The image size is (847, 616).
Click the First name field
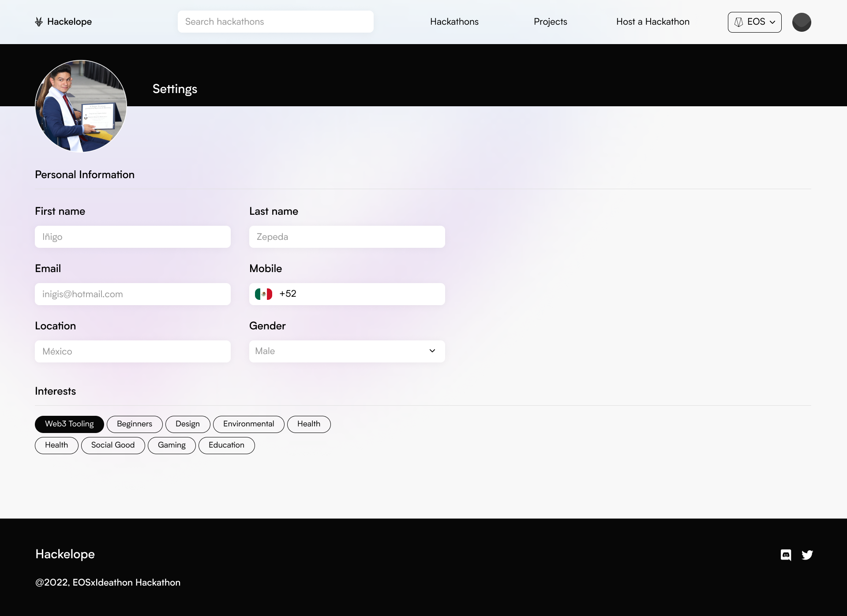click(x=132, y=237)
